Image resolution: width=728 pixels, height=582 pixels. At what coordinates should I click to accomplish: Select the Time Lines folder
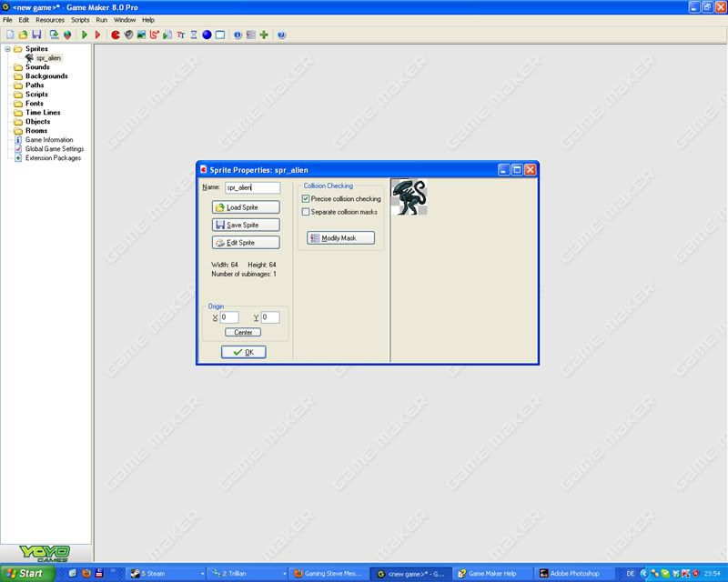click(x=43, y=113)
